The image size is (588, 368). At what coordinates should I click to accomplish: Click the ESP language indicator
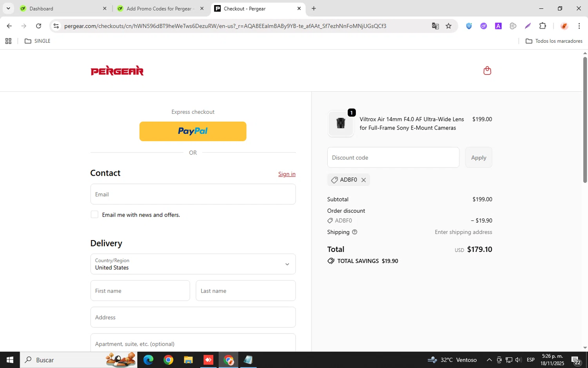pyautogui.click(x=531, y=360)
